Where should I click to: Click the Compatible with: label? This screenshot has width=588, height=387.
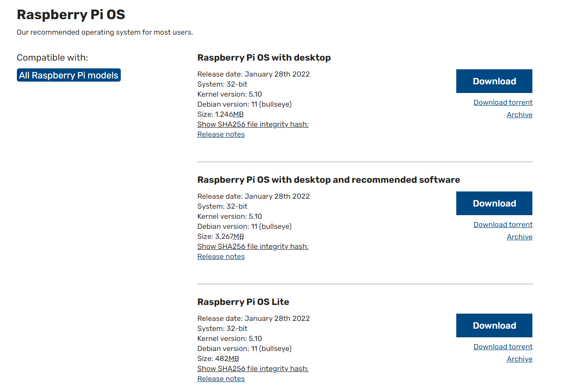coord(52,58)
